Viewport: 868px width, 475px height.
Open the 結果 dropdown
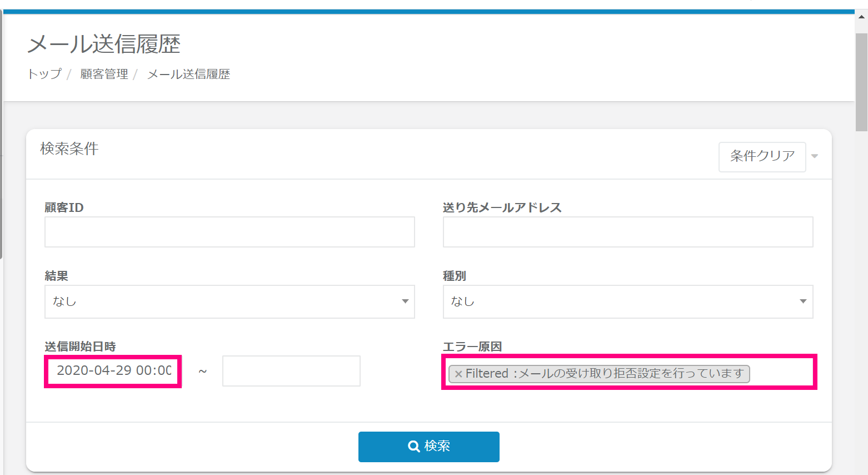[x=230, y=301]
